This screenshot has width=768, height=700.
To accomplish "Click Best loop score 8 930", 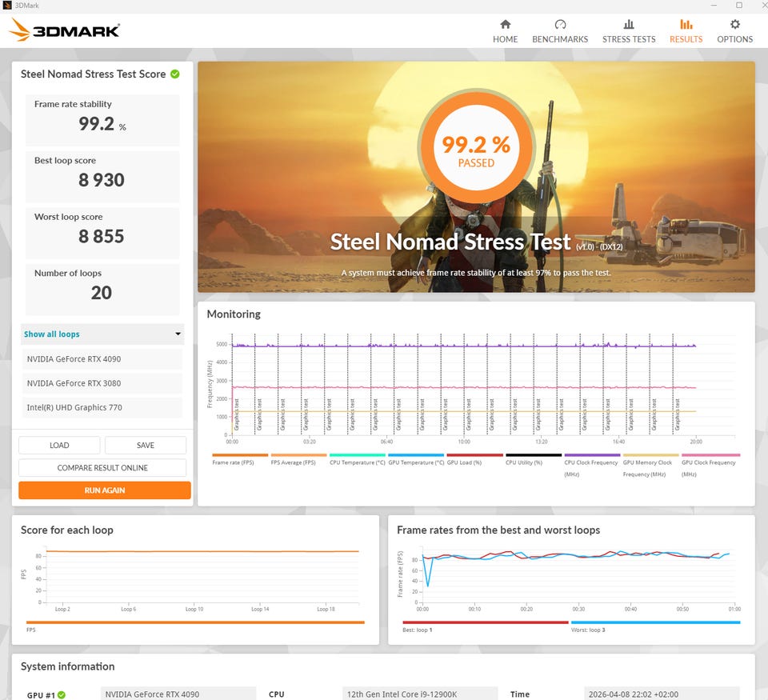I will [102, 180].
